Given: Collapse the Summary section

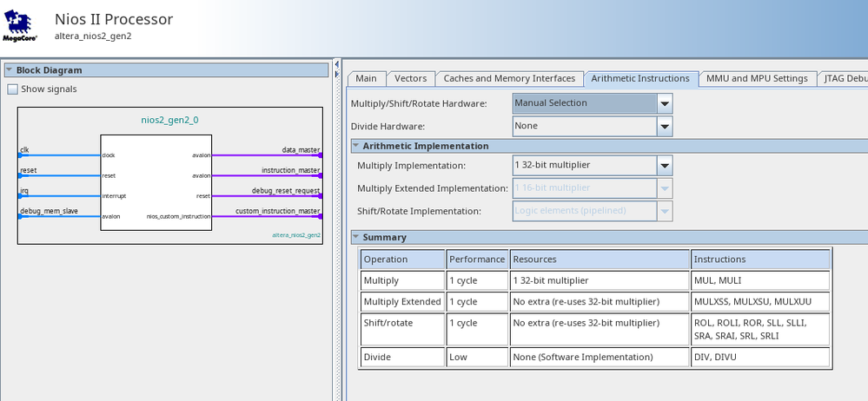Looking at the screenshot, I should (356, 237).
